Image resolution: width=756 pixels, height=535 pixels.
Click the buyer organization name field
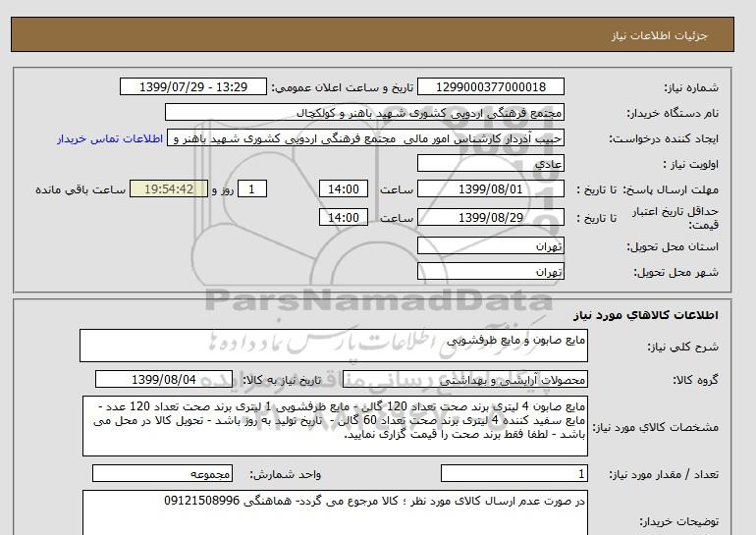[x=364, y=112]
